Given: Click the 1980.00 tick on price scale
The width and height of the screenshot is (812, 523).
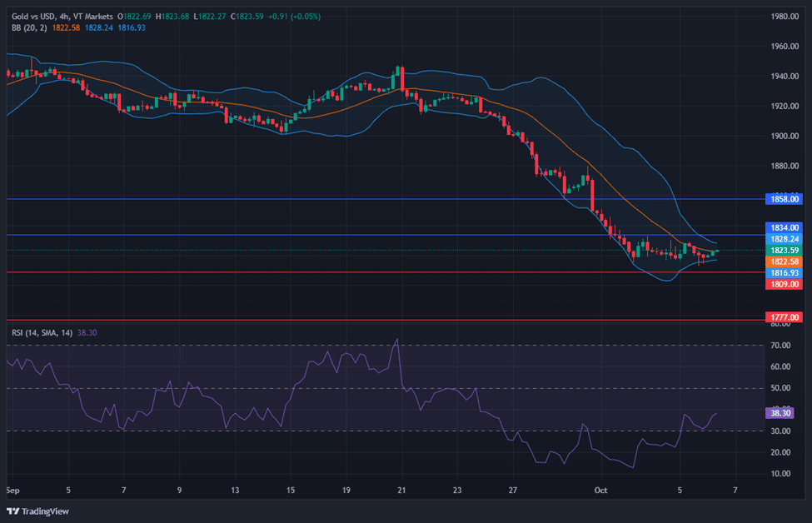Looking at the screenshot, I should tap(785, 17).
